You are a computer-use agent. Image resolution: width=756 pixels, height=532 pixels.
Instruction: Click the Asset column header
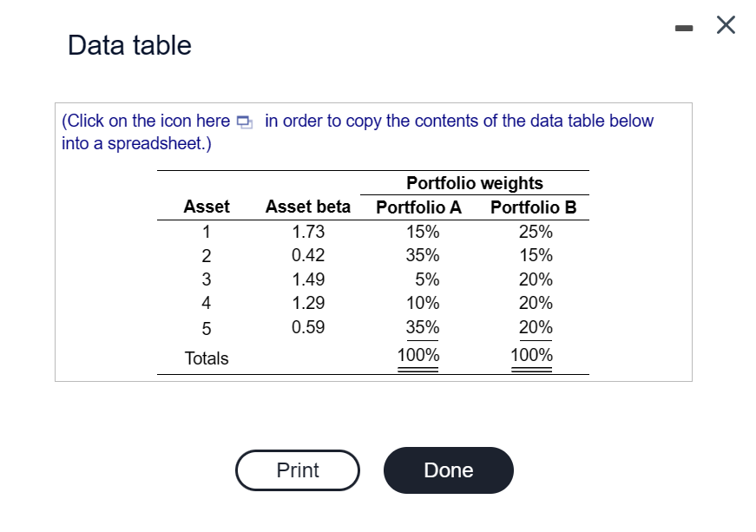[207, 207]
